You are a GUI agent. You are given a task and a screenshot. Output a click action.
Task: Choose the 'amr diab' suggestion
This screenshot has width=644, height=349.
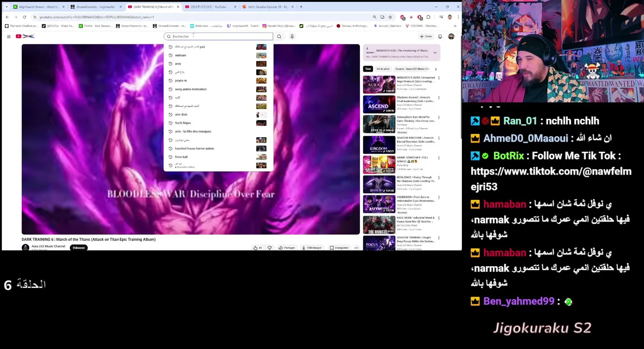click(218, 114)
